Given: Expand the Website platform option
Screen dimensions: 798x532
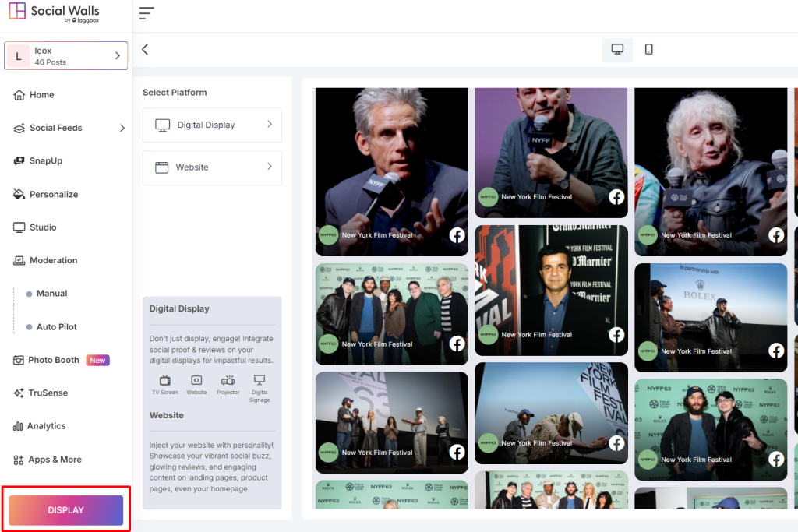Looking at the screenshot, I should coord(212,167).
